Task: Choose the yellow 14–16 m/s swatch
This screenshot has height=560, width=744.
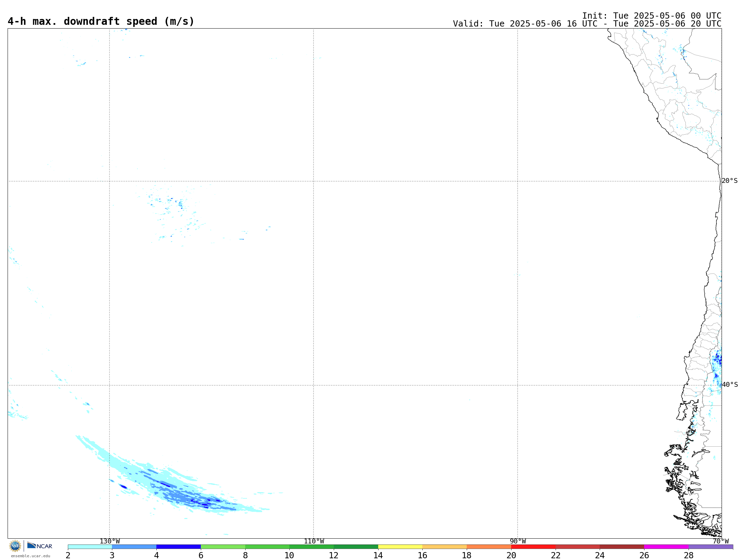Action: (400, 547)
